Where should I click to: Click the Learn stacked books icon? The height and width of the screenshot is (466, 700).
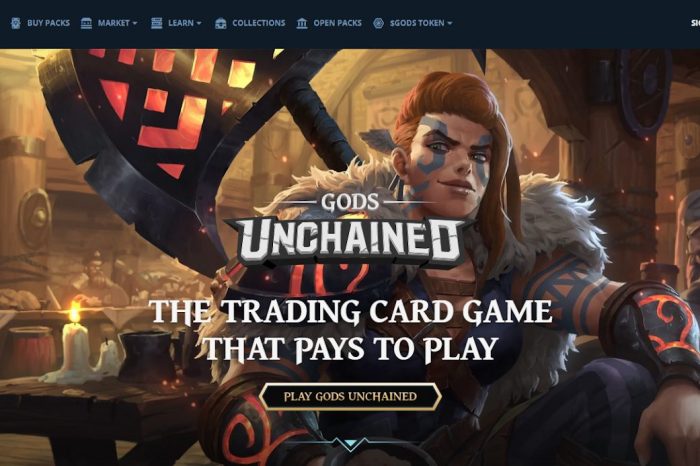coord(156,23)
